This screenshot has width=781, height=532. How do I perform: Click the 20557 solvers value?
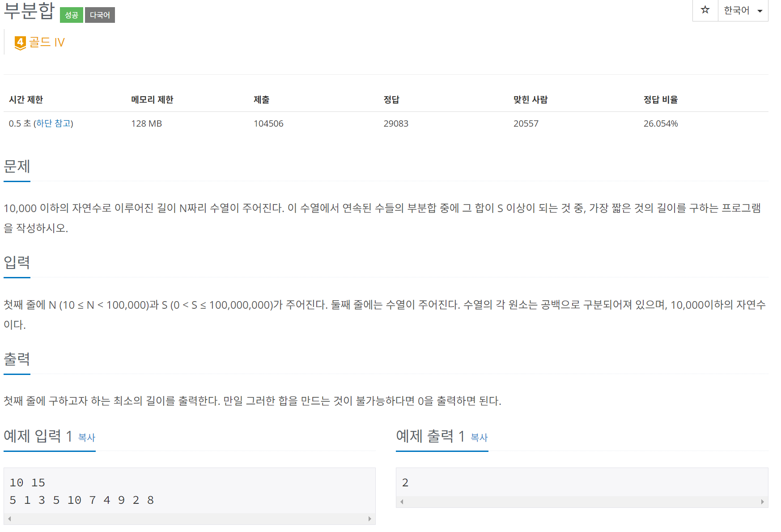click(x=526, y=123)
